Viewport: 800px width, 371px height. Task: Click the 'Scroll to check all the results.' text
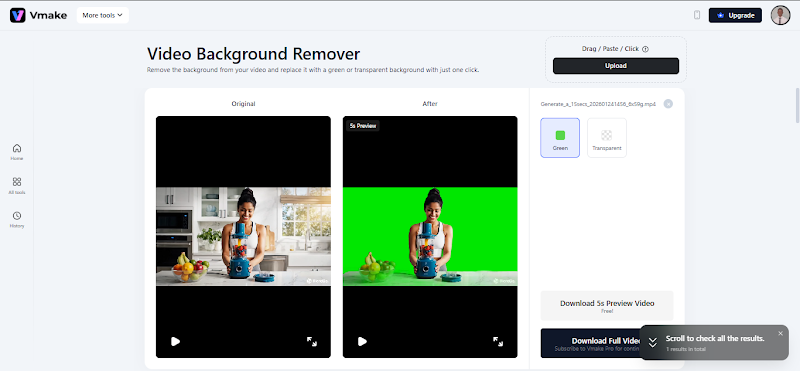click(715, 339)
